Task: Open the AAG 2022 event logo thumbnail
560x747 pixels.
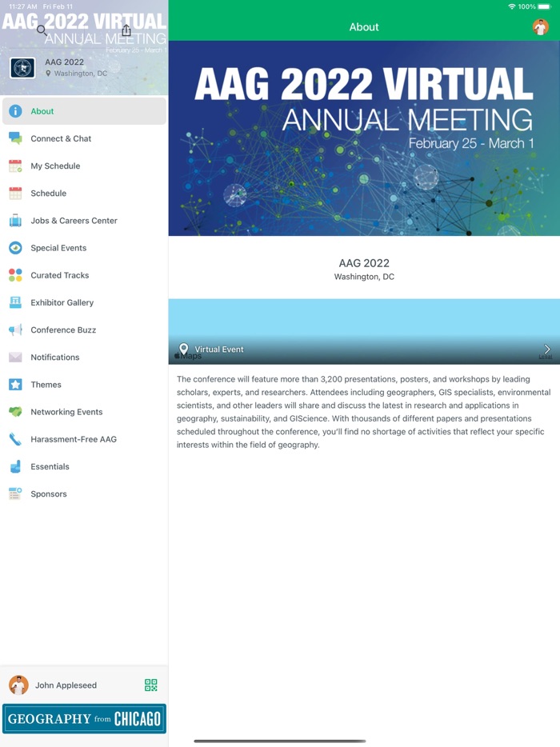Action: pos(22,68)
